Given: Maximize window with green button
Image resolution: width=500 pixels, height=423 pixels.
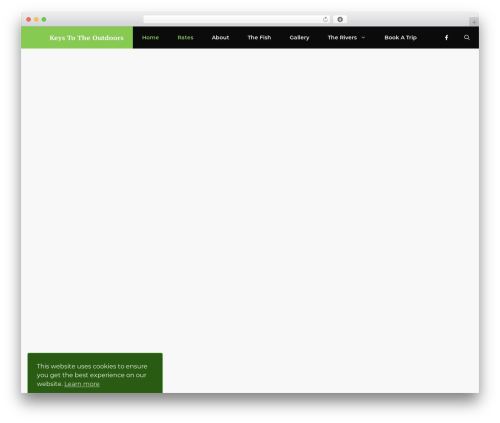Looking at the screenshot, I should 44,19.
